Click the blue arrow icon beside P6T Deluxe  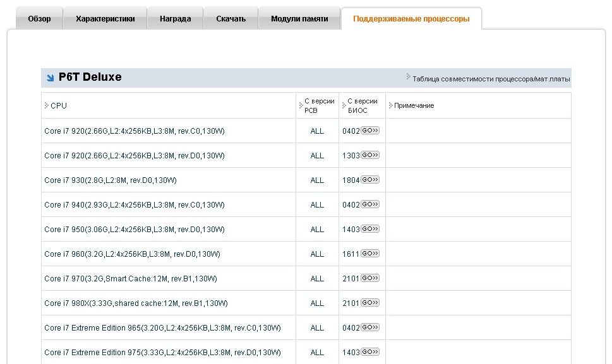pyautogui.click(x=51, y=78)
